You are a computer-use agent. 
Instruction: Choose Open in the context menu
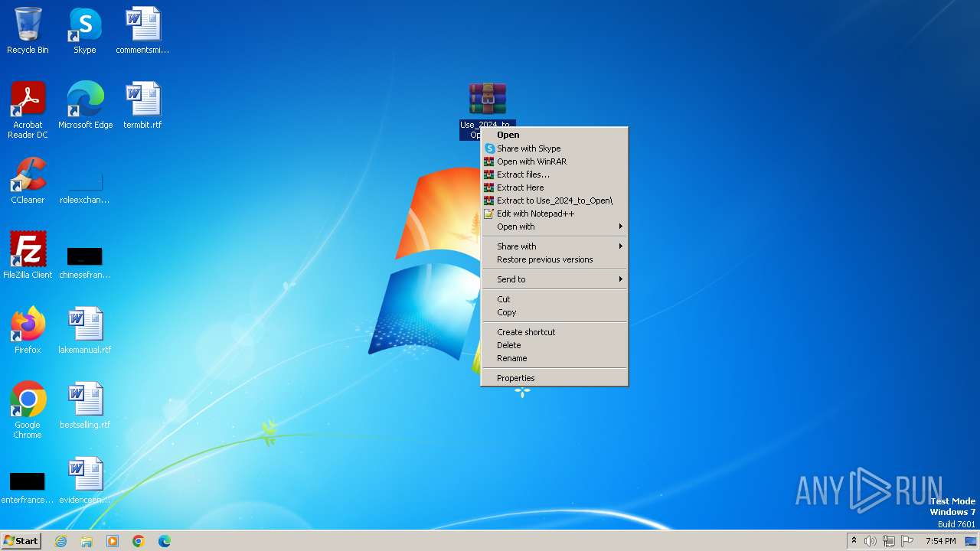[554, 135]
